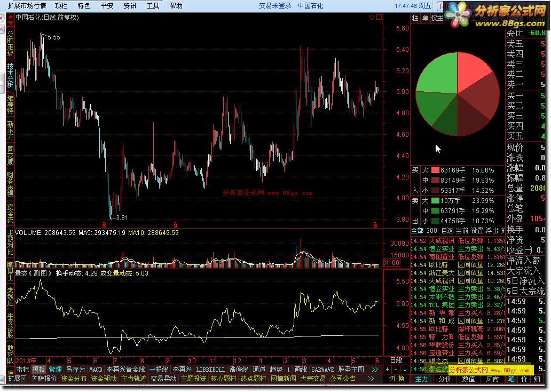Switch to 涨停线 indicator
551x392 pixels.
(239, 370)
